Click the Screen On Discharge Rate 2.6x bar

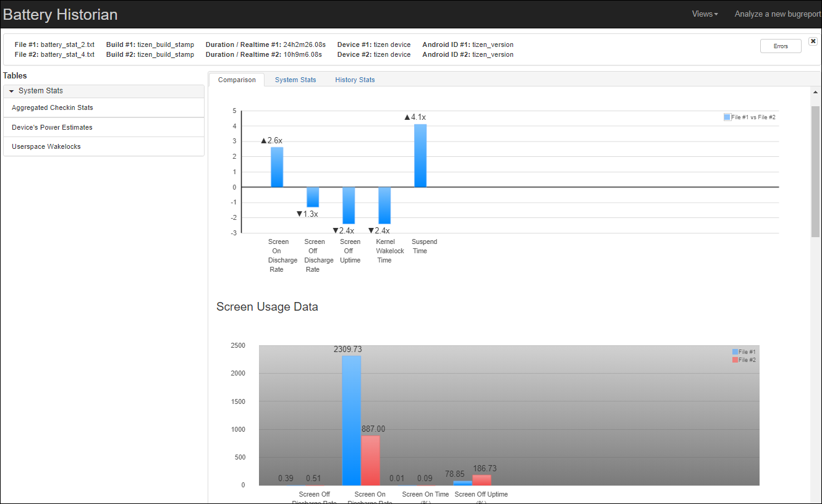[x=277, y=167]
